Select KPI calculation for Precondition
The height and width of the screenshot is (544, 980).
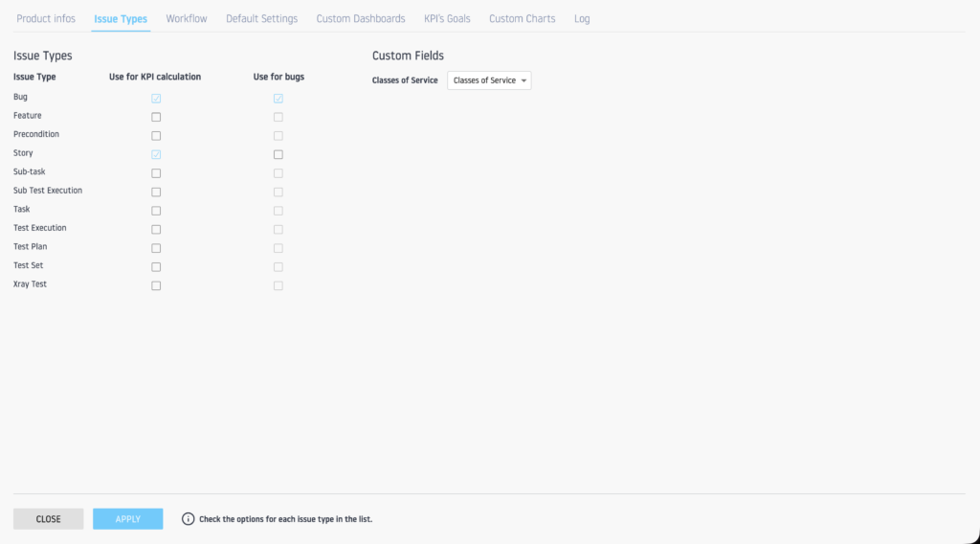(156, 135)
